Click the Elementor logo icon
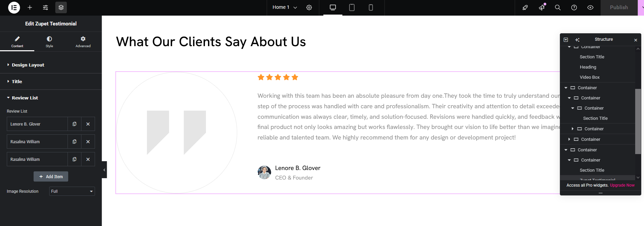The width and height of the screenshot is (644, 226). click(x=14, y=7)
